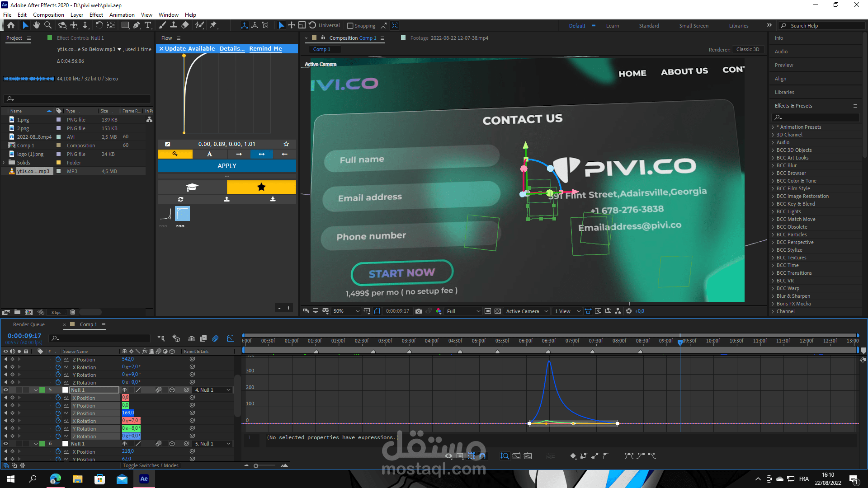Click Toggle Switches / Modes button

(x=151, y=465)
